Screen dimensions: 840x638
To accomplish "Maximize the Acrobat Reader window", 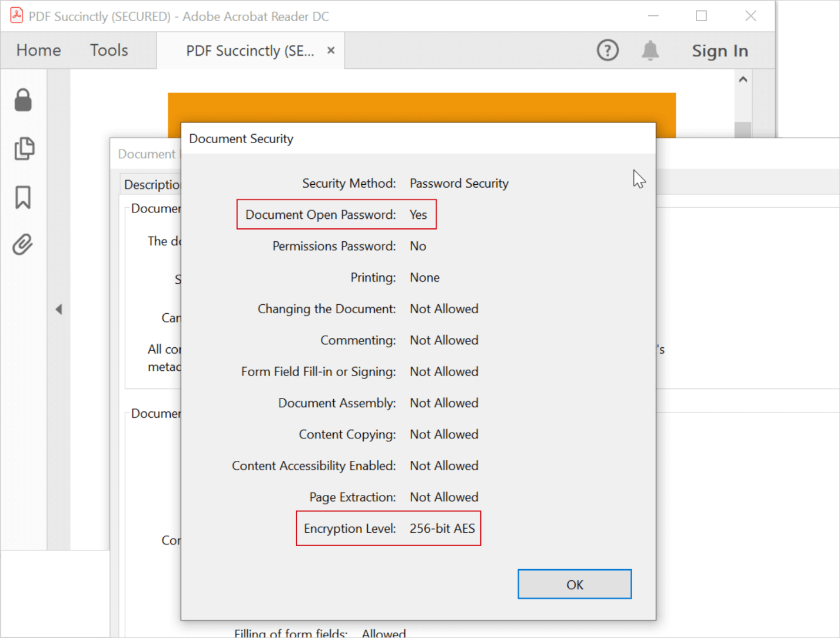I will point(701,16).
